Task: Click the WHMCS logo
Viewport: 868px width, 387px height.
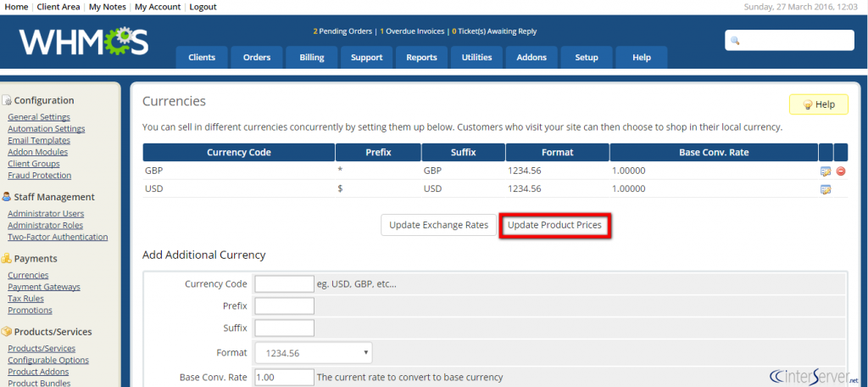Action: (84, 42)
